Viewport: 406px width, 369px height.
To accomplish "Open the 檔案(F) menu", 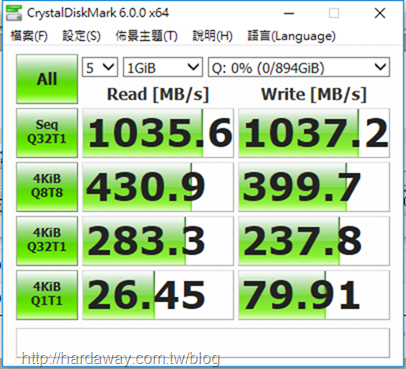I will click(29, 36).
